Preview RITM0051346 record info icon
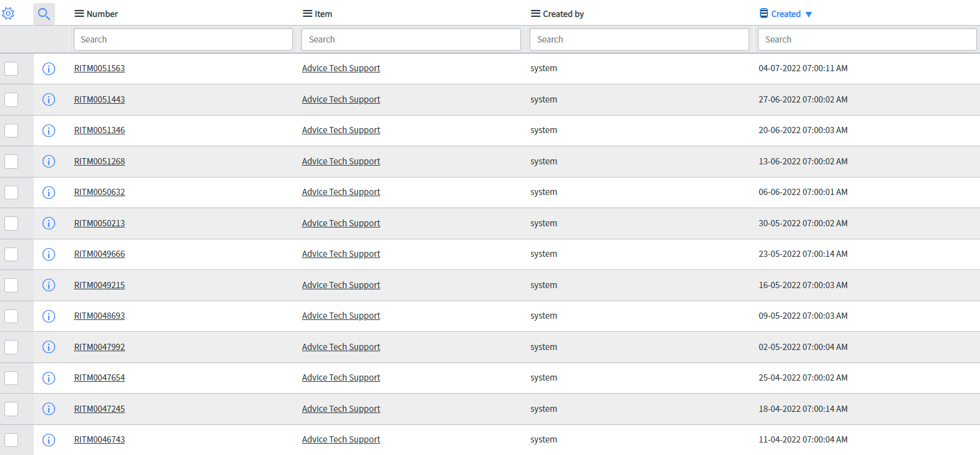This screenshot has width=980, height=455. (49, 131)
